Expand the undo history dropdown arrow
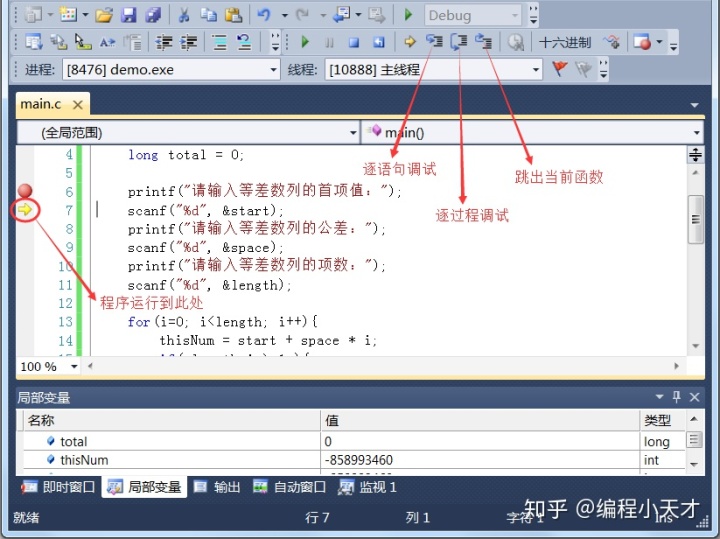Viewport: 720px width, 539px height. [285, 16]
